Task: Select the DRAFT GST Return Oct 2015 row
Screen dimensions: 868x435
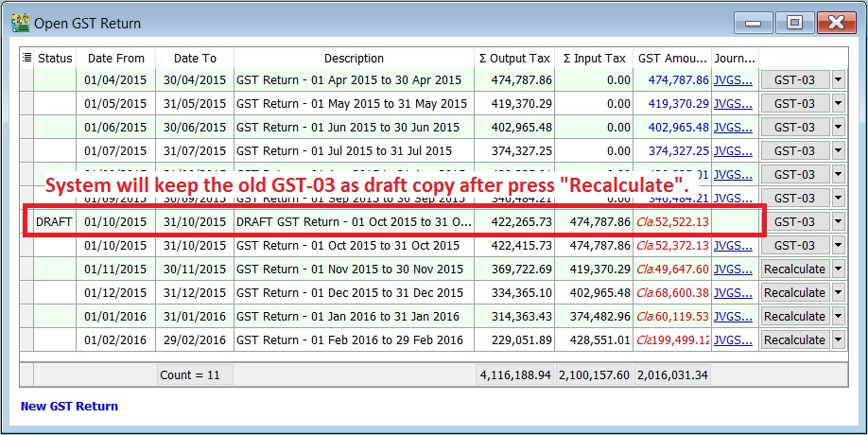Action: (x=353, y=222)
